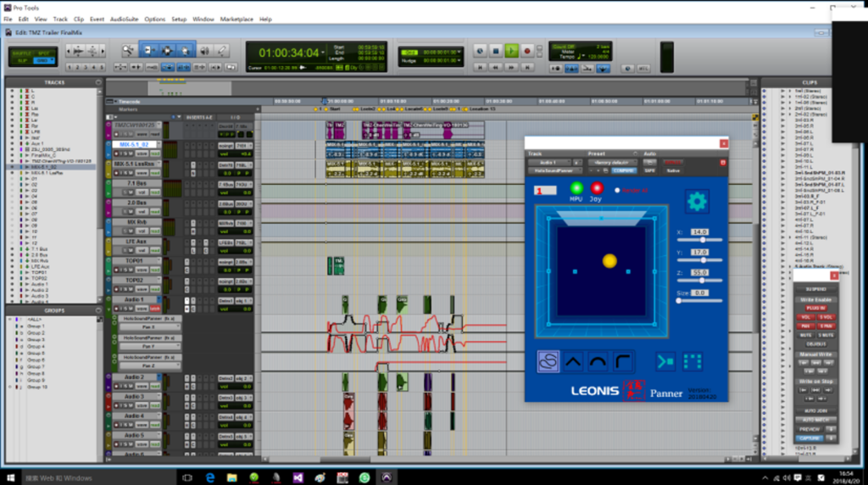Open the Tracks list panel menu
The image size is (868, 485).
pyautogui.click(x=98, y=82)
